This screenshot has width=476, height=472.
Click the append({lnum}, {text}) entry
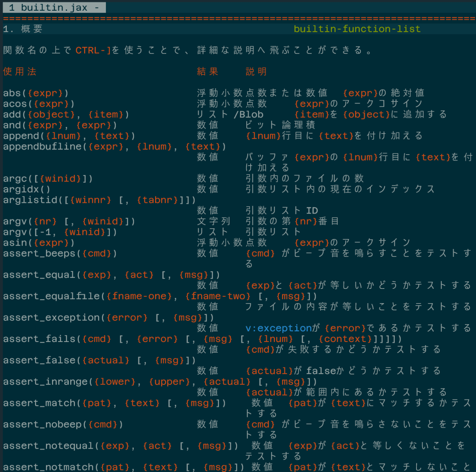coord(69,136)
